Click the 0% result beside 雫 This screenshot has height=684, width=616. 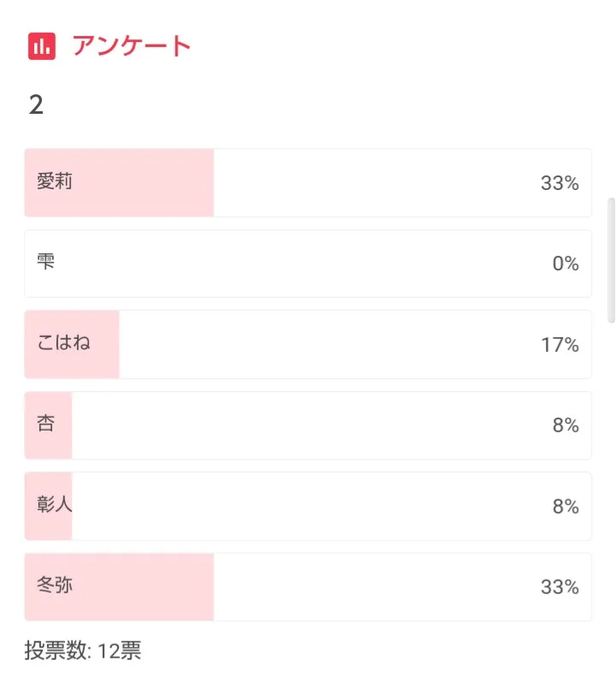point(566,264)
